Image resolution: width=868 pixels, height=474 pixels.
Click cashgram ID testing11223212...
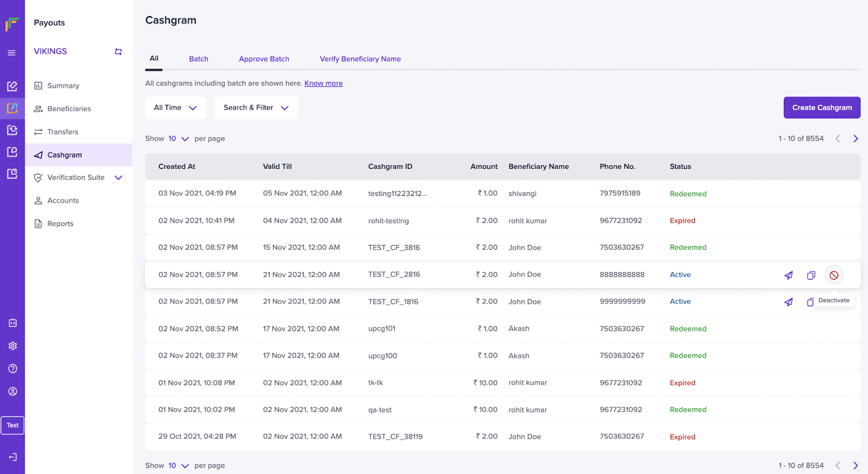coord(398,194)
